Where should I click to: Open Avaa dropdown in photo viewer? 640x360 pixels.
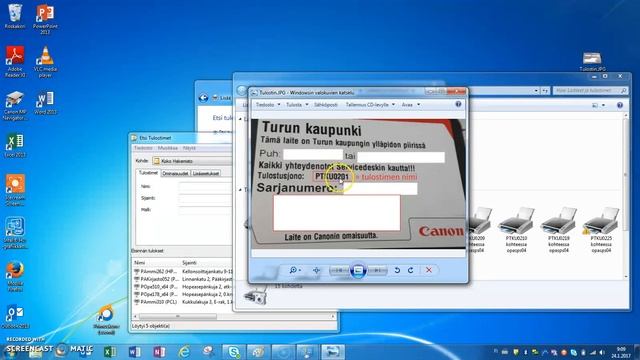pos(411,105)
